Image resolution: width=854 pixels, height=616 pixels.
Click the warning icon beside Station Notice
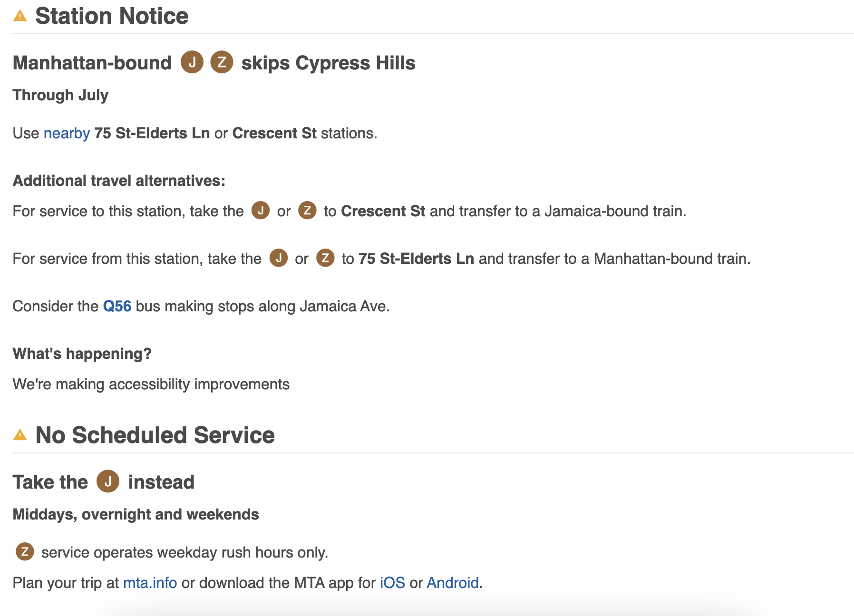pyautogui.click(x=20, y=16)
